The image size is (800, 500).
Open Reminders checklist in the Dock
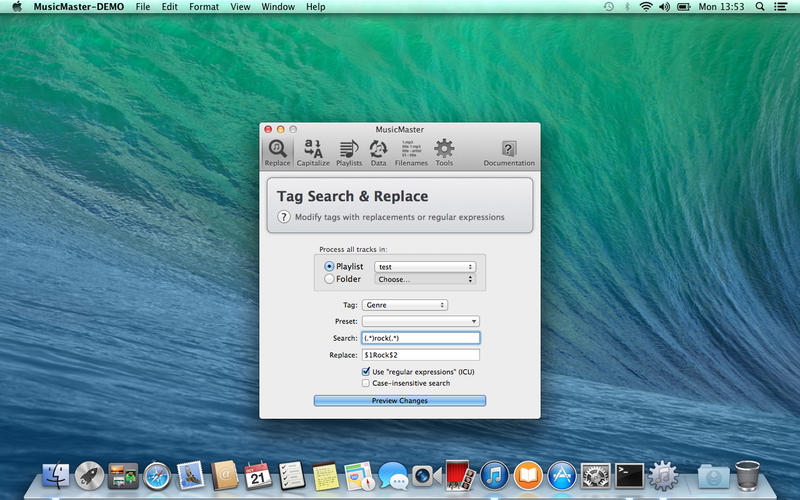click(292, 476)
